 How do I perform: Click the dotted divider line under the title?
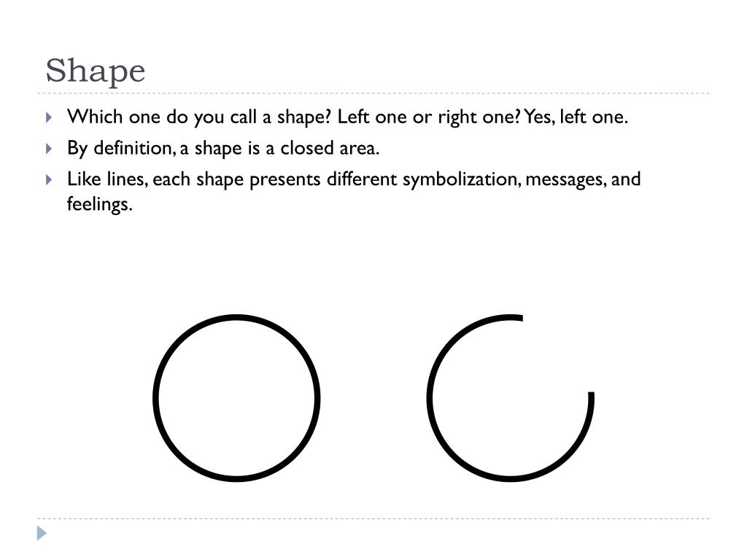coord(373,93)
